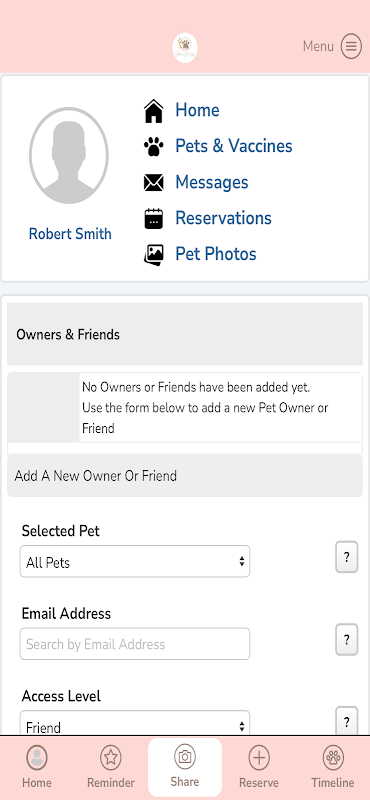Click the pet logo in header

[x=185, y=48]
